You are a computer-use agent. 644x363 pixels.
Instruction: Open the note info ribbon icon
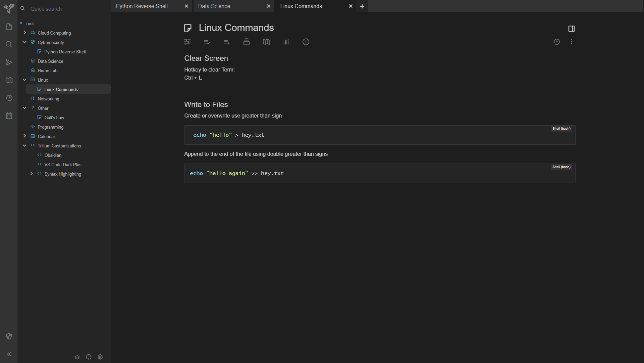click(x=306, y=42)
